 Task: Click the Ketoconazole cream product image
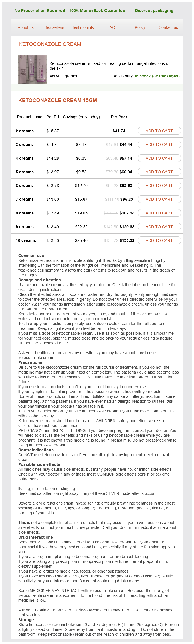tap(33, 70)
